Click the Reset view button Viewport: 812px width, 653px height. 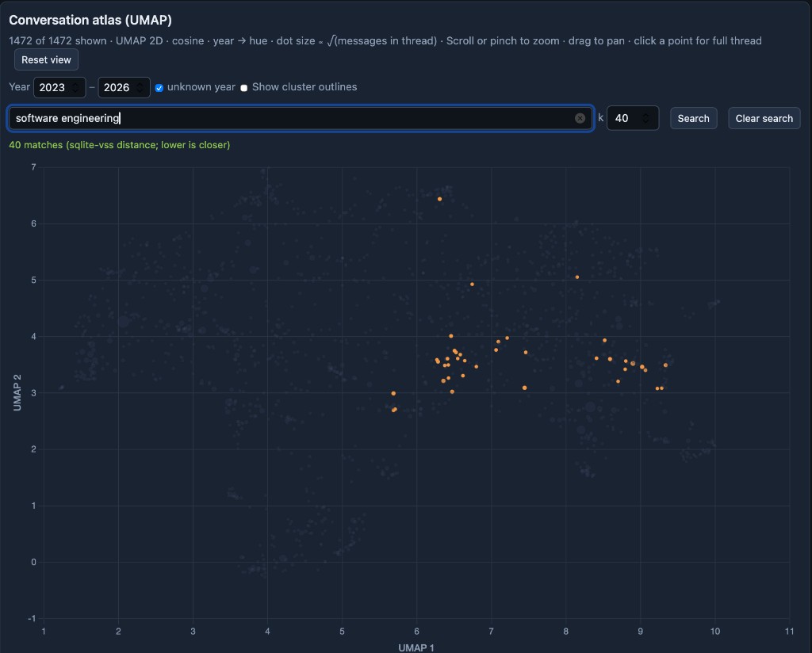(x=46, y=59)
